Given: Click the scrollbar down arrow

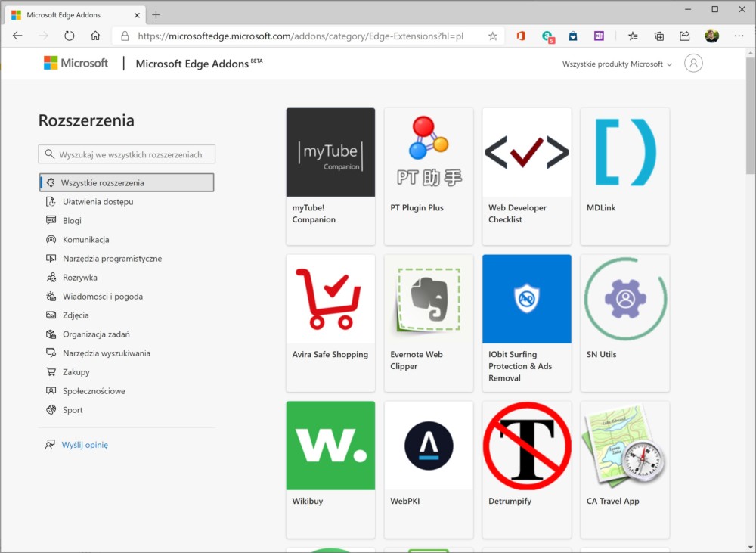Looking at the screenshot, I should click(751, 548).
